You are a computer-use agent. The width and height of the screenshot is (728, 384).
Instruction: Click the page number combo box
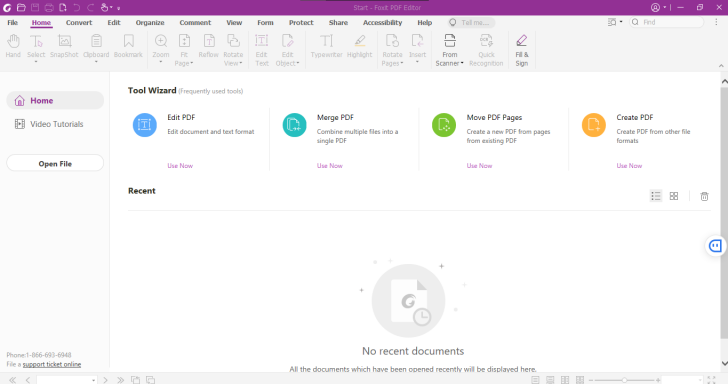point(66,380)
